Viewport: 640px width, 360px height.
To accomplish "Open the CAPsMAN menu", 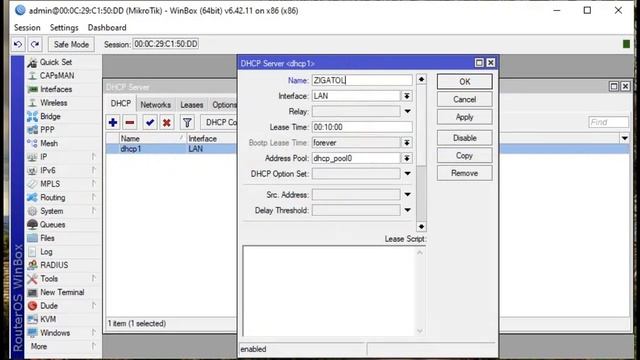I will (57, 76).
